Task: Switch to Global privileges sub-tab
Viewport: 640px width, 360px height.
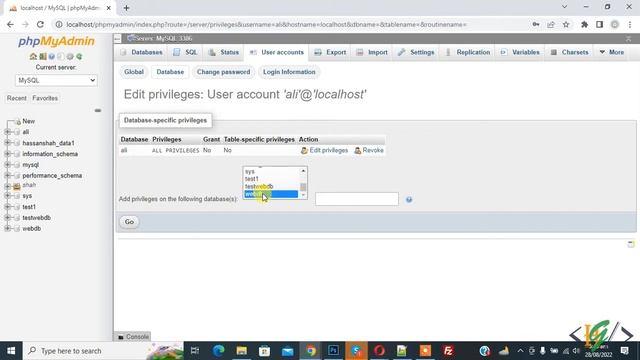Action: coord(134,72)
